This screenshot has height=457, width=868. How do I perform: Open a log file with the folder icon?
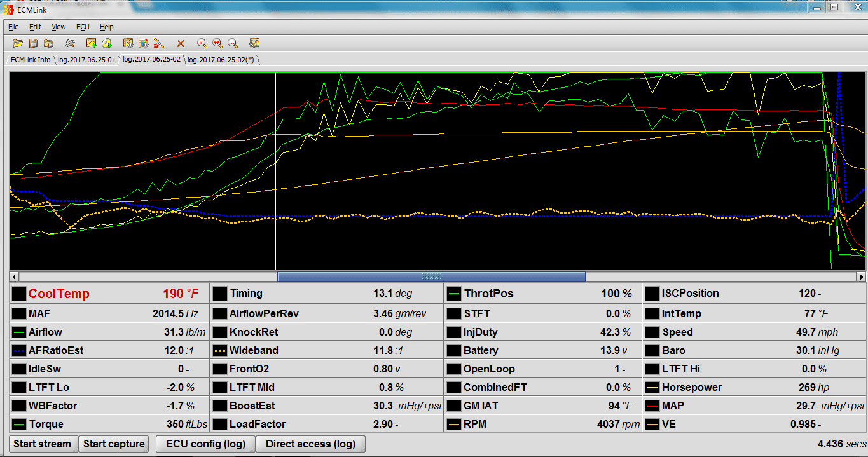18,43
